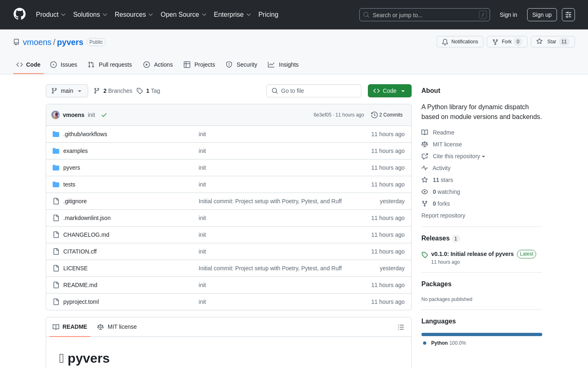Open the examples folder

pos(76,151)
